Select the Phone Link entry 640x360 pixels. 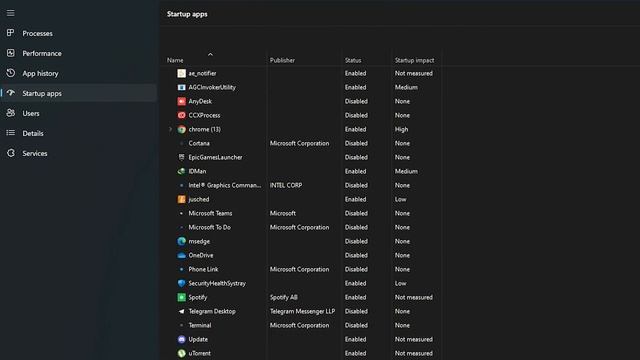click(203, 269)
